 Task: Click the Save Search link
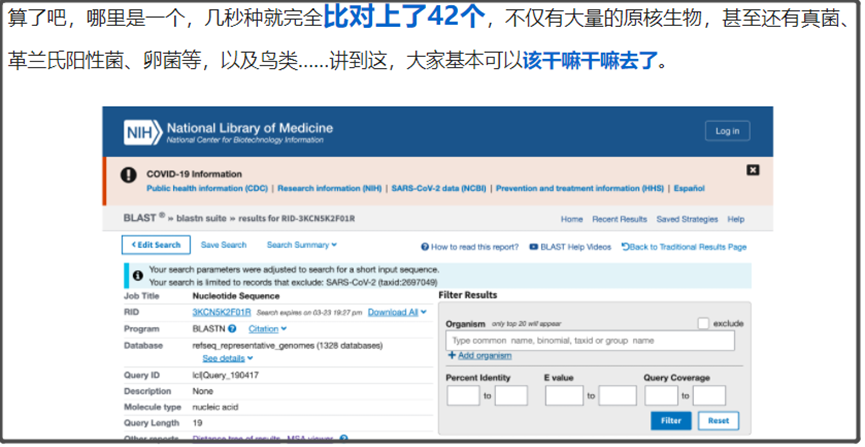coord(223,244)
